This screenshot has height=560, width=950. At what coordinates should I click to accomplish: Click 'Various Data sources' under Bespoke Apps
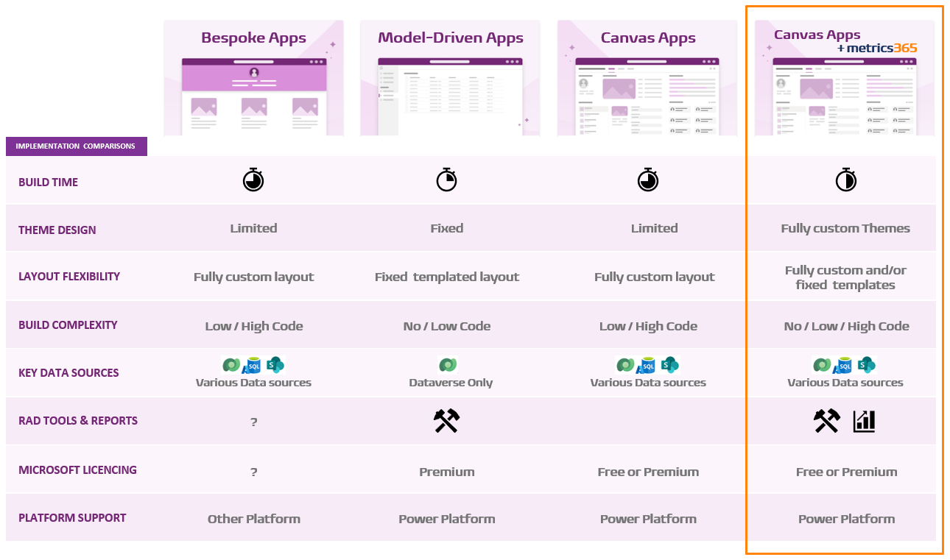[x=253, y=383]
